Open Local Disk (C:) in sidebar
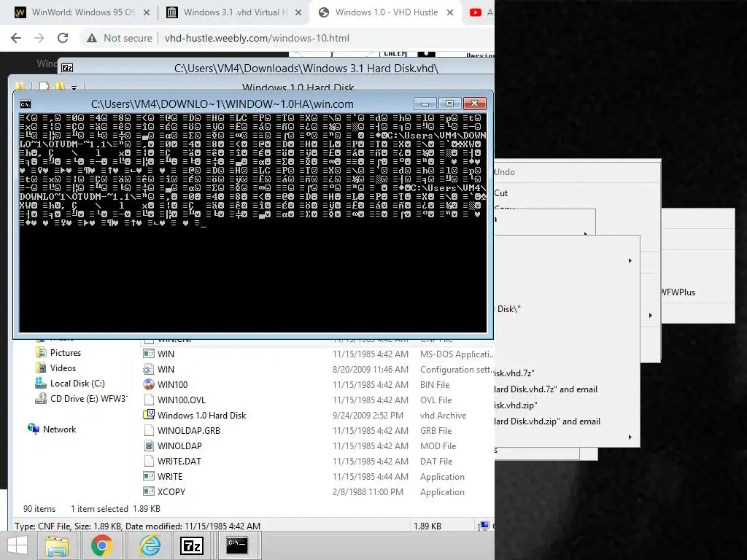Screen dimensions: 747x560 pos(77,384)
